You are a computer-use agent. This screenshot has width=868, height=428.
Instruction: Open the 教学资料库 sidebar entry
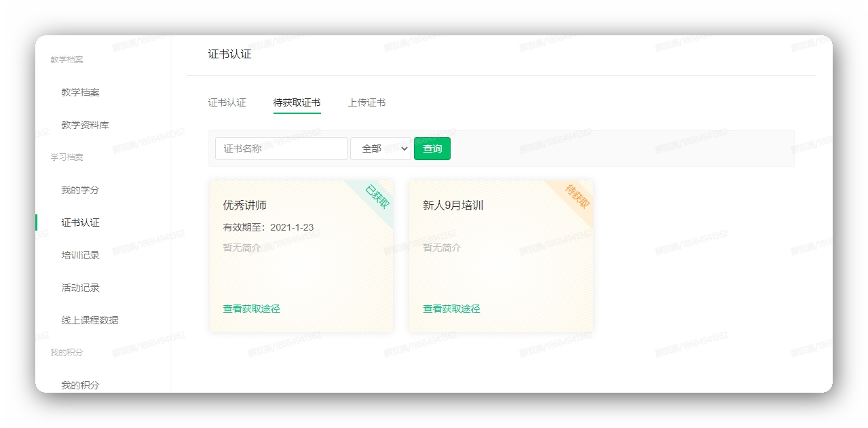tap(86, 125)
